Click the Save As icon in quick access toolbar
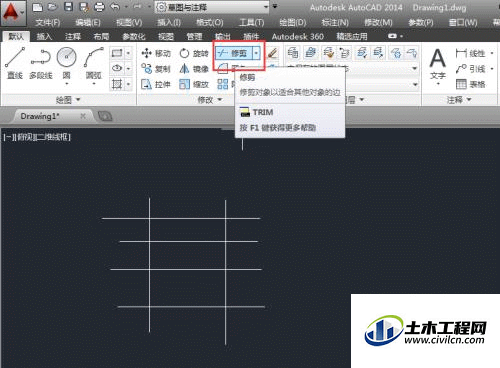 84,7
